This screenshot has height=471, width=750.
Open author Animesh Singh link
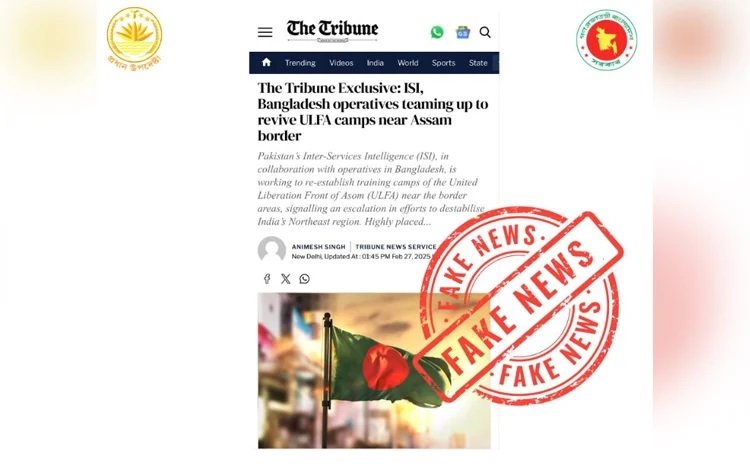pyautogui.click(x=319, y=247)
